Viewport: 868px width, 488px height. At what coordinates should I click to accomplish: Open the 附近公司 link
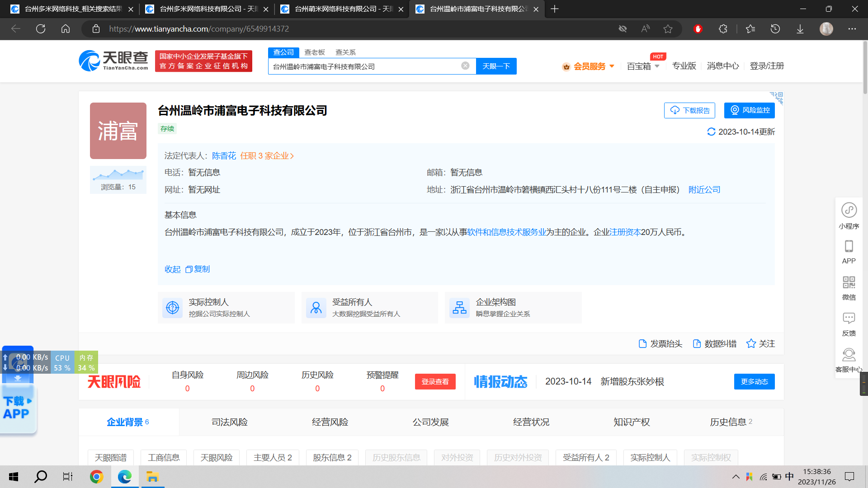tap(704, 190)
